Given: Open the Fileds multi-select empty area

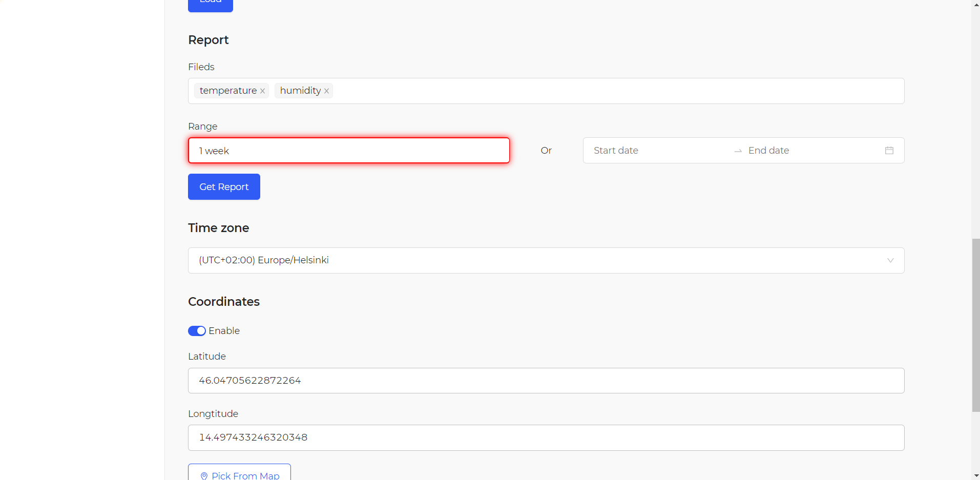Looking at the screenshot, I should 615,91.
